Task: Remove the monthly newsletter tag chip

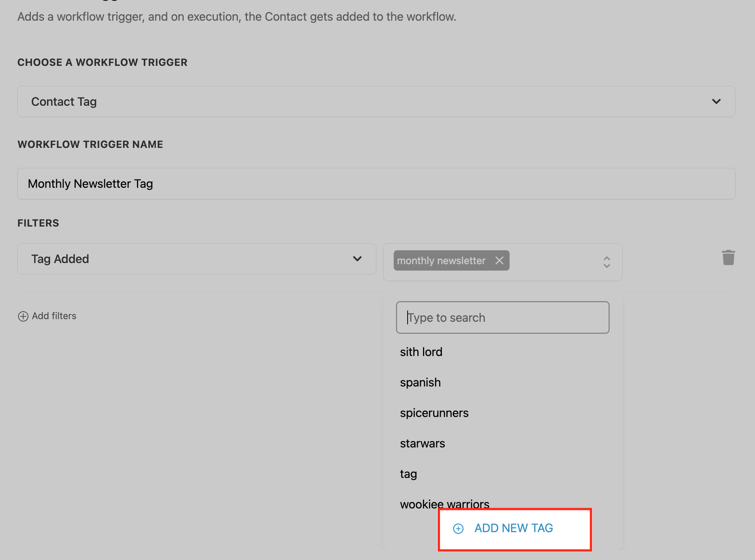Action: (x=499, y=260)
